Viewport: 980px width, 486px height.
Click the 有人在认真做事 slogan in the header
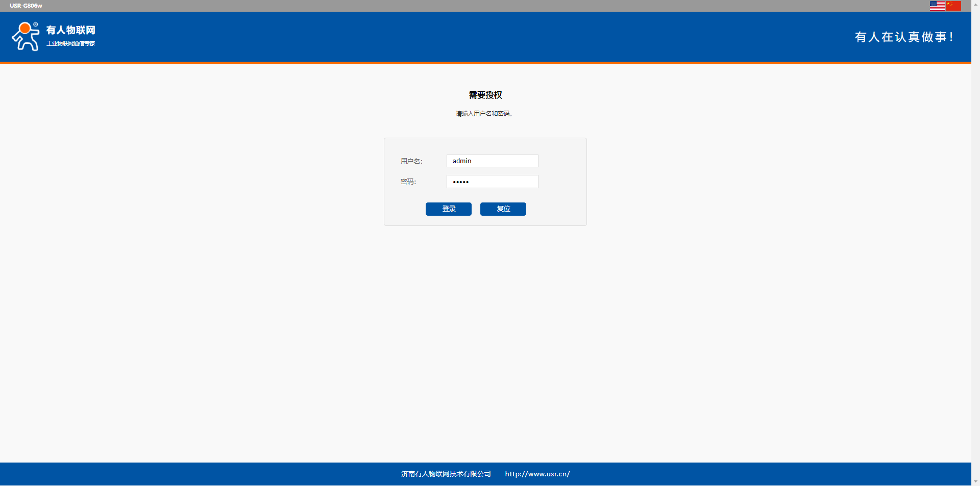tap(903, 37)
